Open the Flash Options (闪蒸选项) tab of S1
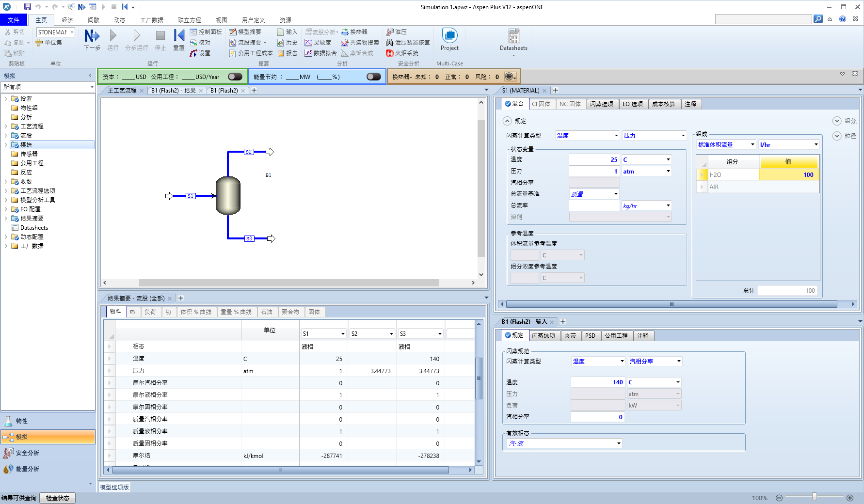The image size is (864, 504). point(602,104)
